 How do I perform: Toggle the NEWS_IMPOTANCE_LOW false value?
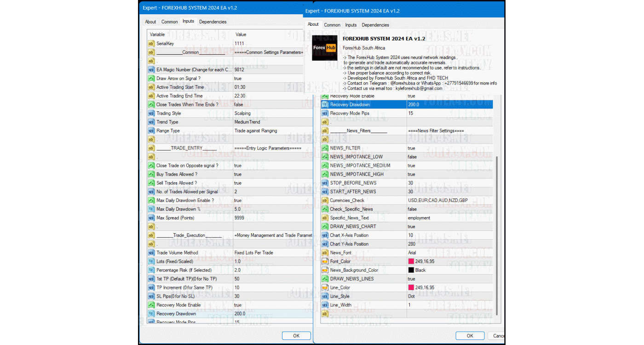click(x=412, y=157)
